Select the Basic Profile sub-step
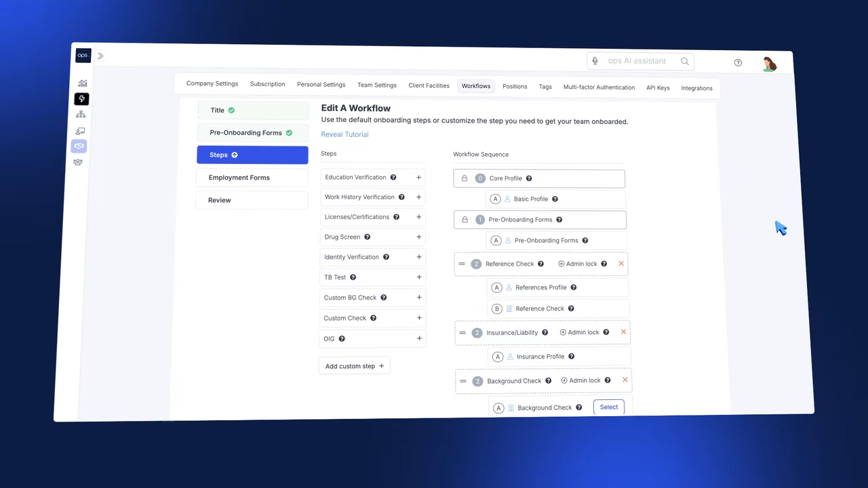 (556, 199)
